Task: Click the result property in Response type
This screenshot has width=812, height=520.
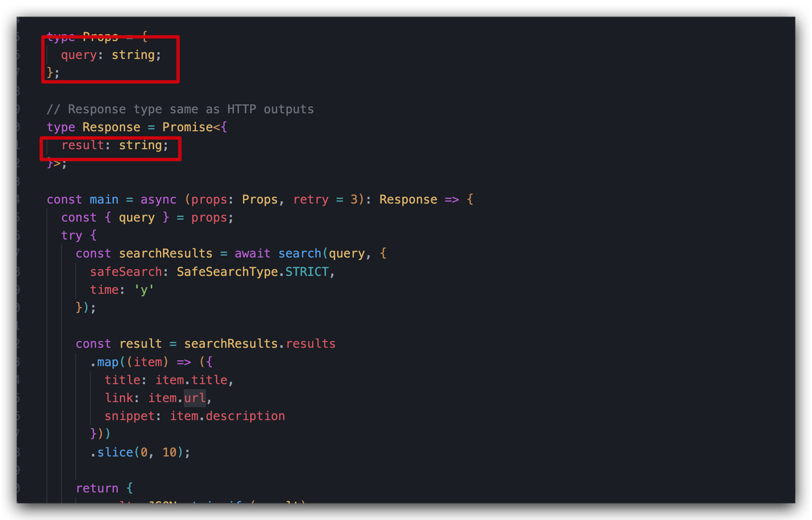Action: [x=82, y=145]
